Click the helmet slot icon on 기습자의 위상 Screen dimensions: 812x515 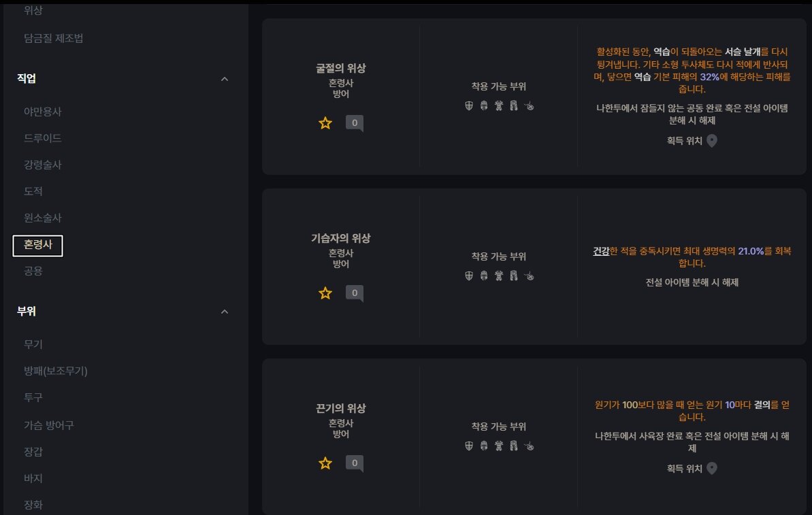pyautogui.click(x=484, y=276)
